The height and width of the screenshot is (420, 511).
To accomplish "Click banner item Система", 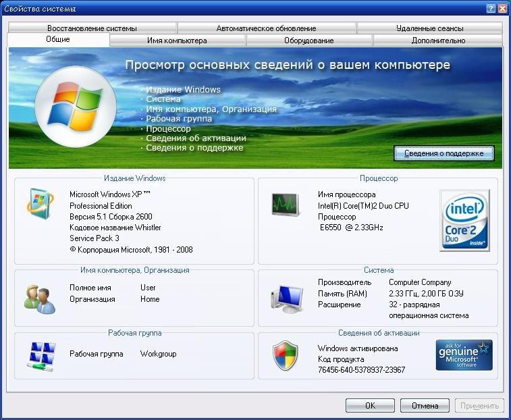I will coord(163,99).
